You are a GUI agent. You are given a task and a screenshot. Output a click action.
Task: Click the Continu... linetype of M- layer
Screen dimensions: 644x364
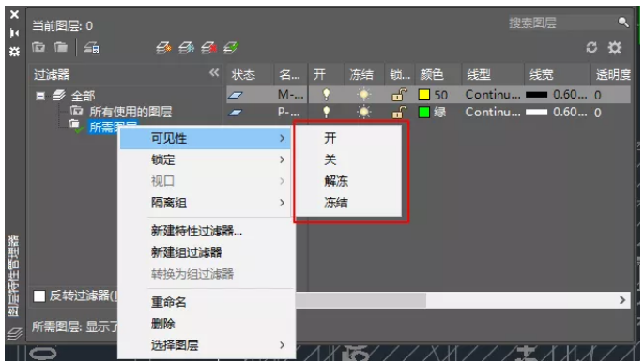pyautogui.click(x=493, y=95)
